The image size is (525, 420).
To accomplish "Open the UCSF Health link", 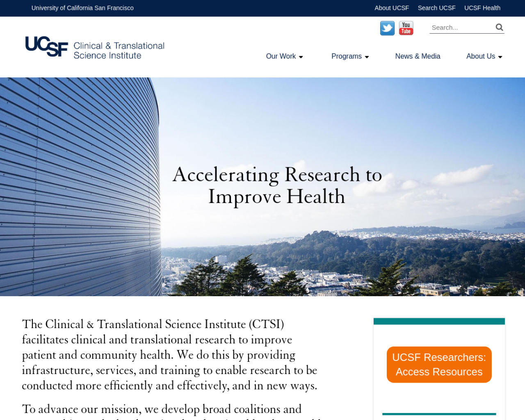I will [482, 8].
